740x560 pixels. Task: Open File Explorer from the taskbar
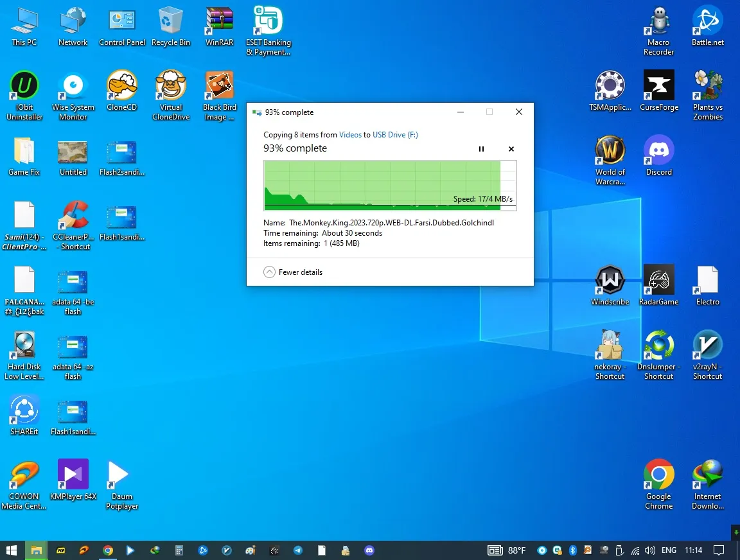click(37, 550)
